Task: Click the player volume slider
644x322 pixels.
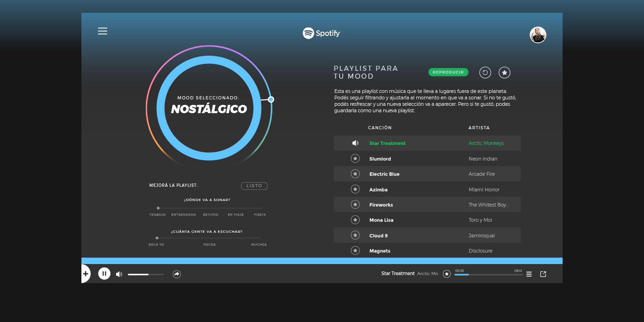Action: [145, 274]
